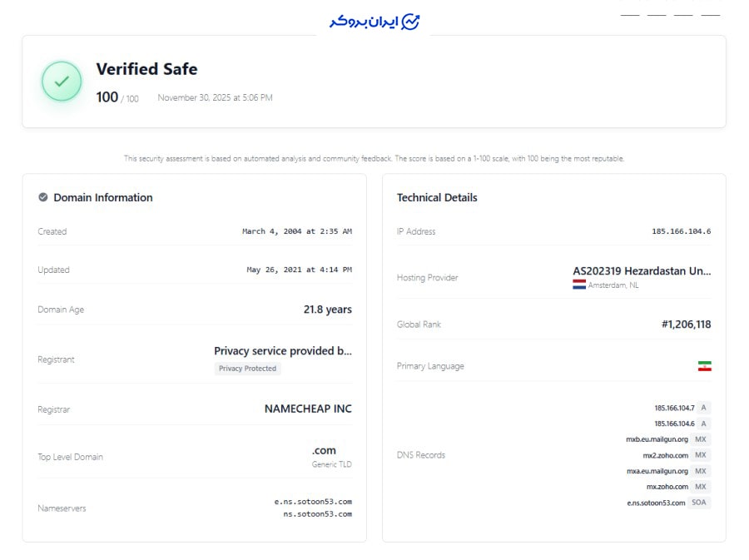Click the MX badge beside mx.zoho.com
This screenshot has width=749, height=560.
coord(700,487)
